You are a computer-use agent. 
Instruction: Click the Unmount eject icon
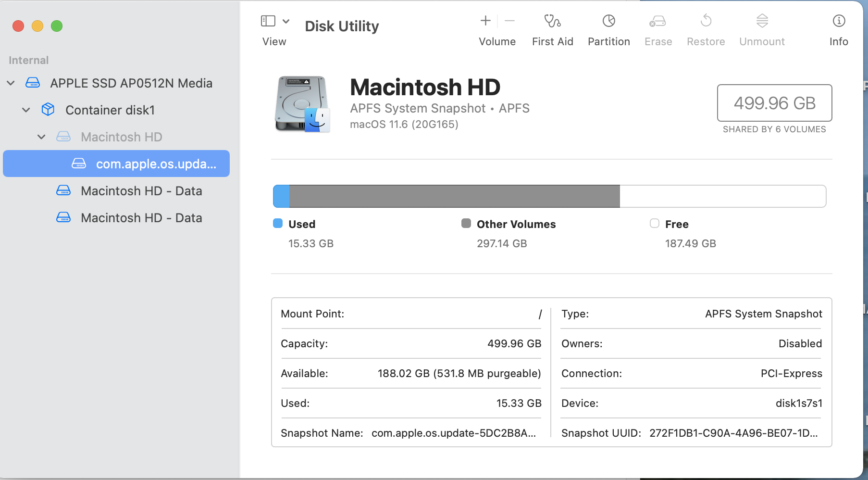[762, 21]
